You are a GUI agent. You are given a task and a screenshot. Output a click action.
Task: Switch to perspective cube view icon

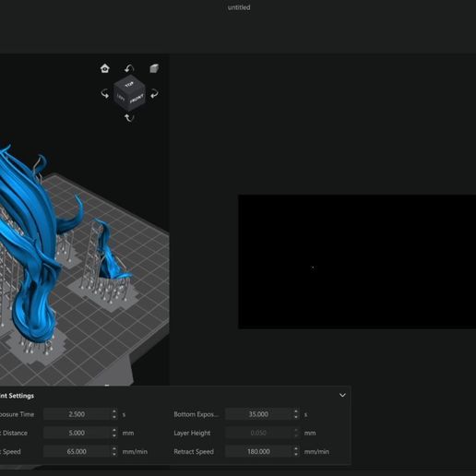click(x=154, y=68)
